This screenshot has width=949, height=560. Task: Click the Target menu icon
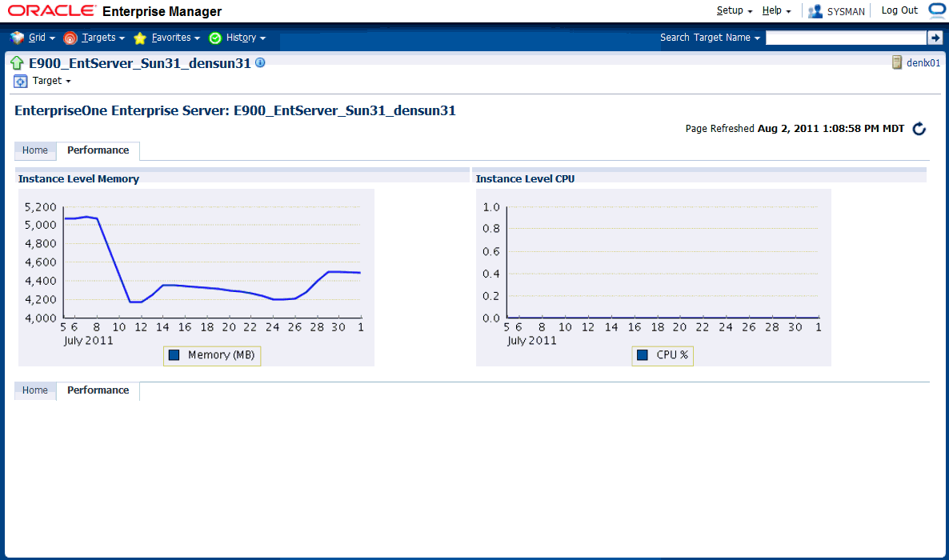tap(21, 81)
